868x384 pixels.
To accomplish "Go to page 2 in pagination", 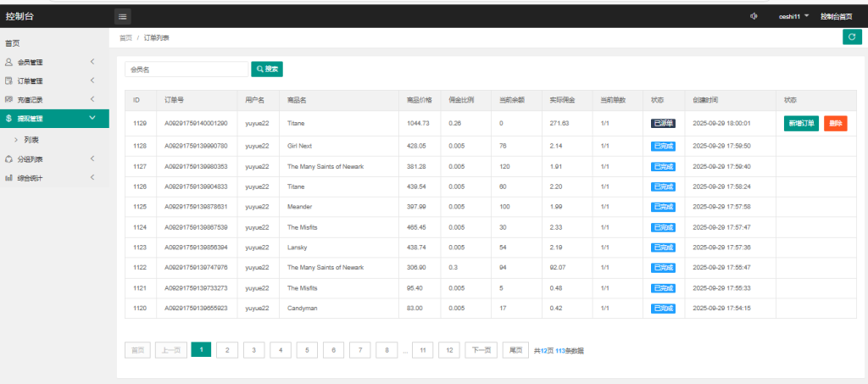I will point(227,349).
